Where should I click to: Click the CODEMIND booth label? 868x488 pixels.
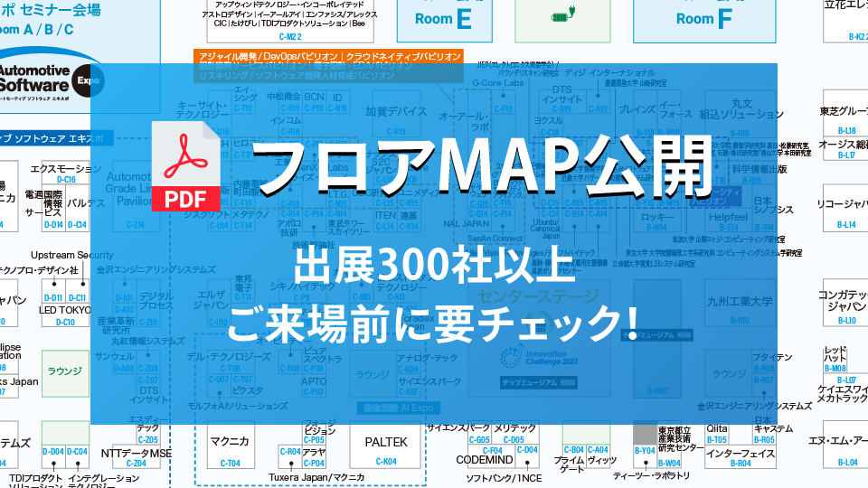tap(484, 459)
